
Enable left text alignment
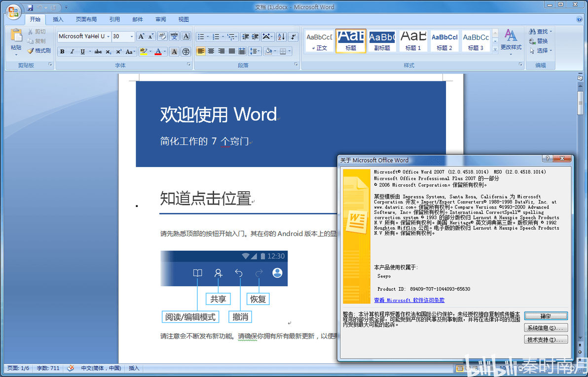(201, 51)
